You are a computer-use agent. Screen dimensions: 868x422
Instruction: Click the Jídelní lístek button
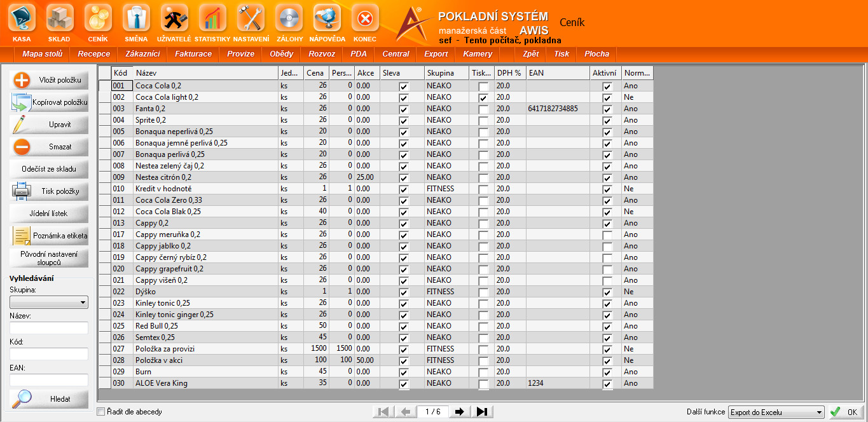(x=49, y=214)
